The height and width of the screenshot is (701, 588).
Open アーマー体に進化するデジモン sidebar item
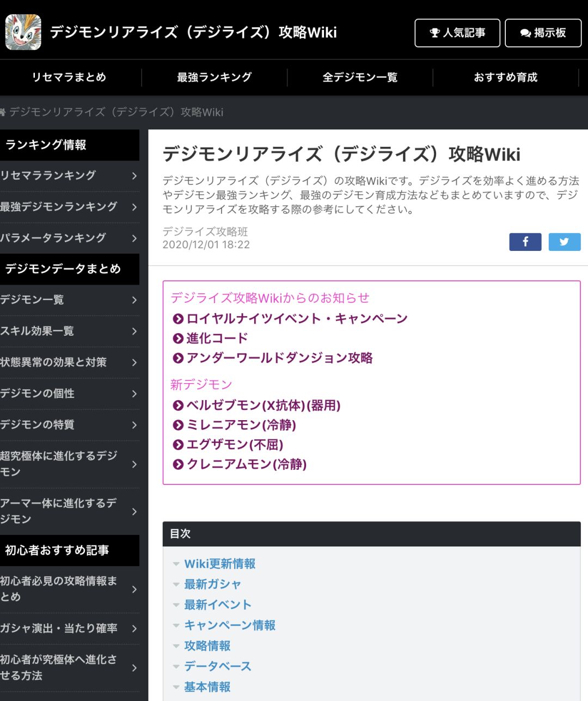pos(70,512)
